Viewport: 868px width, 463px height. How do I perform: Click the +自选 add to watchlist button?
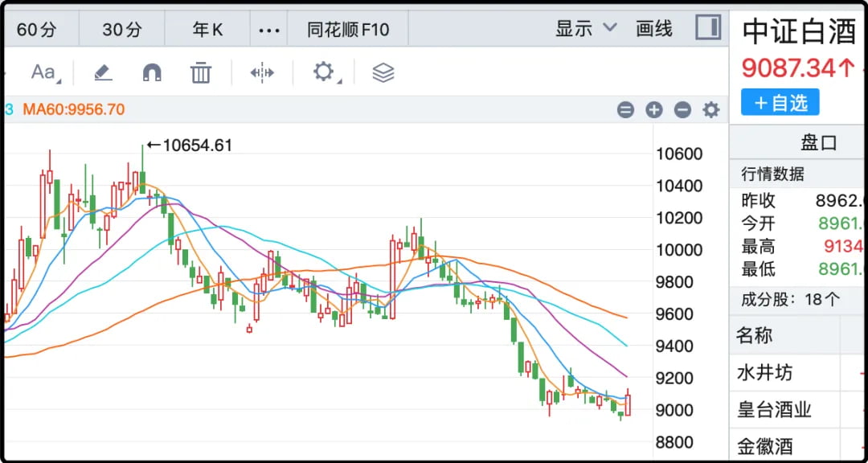[780, 102]
